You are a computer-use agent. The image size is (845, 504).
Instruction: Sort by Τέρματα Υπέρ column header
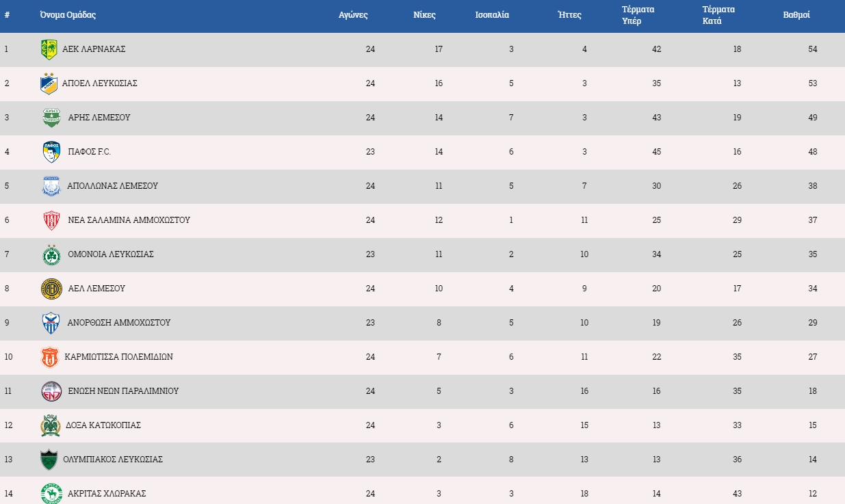coord(638,15)
